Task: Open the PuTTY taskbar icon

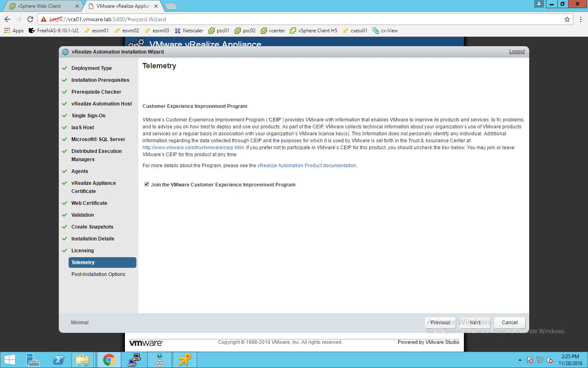Action: coord(134,360)
